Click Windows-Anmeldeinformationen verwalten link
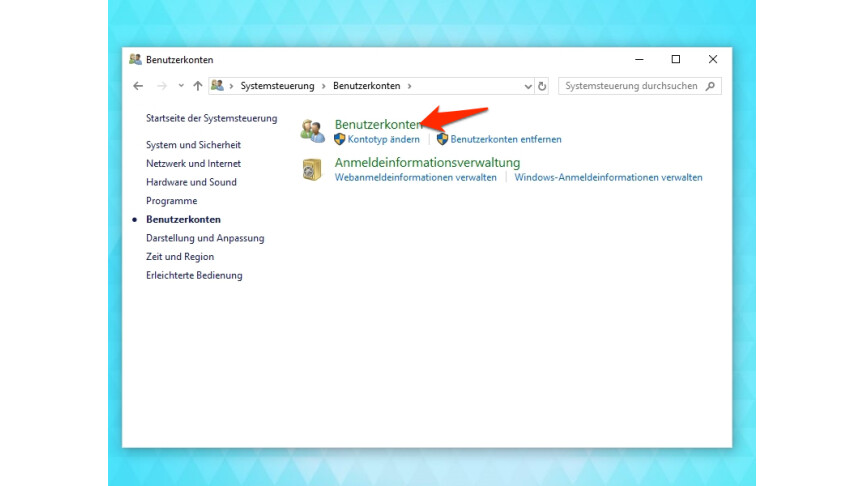The height and width of the screenshot is (486, 864). tap(608, 177)
